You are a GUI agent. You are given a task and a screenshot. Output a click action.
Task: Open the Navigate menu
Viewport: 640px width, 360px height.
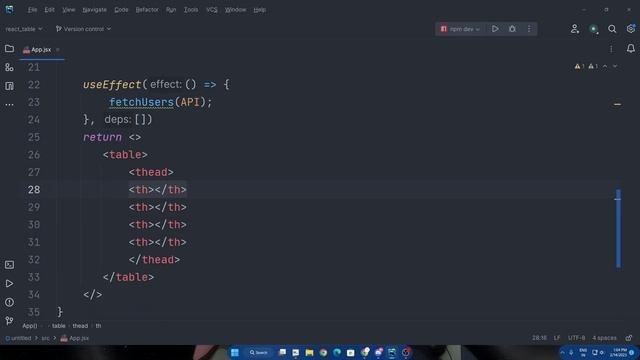pyautogui.click(x=94, y=9)
